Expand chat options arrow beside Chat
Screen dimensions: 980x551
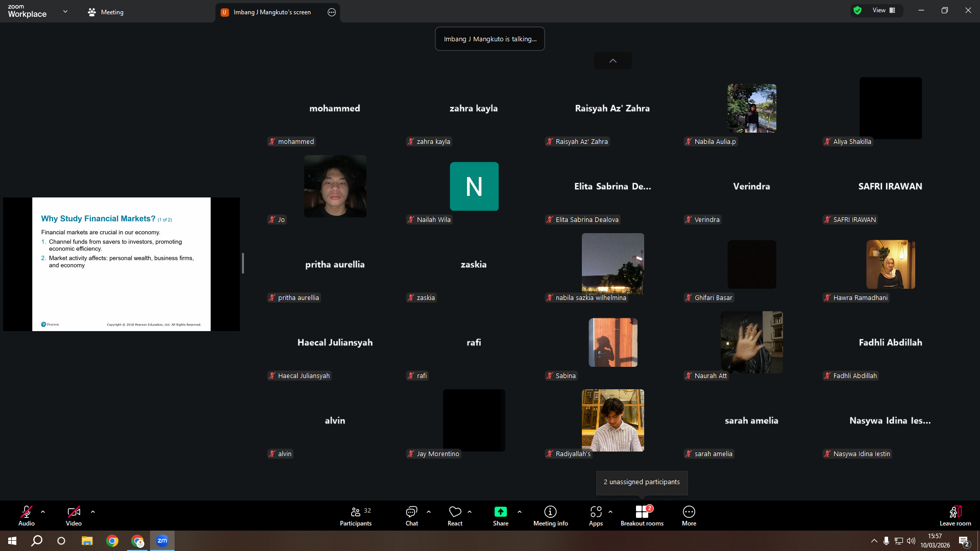click(x=429, y=512)
